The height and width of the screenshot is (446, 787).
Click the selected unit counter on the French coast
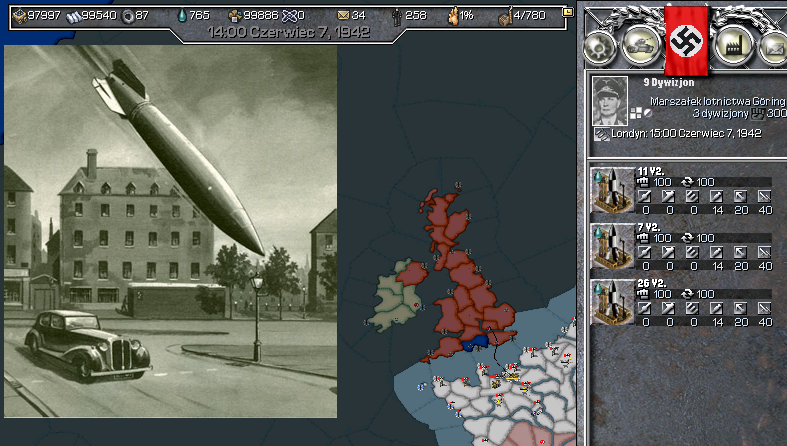(x=511, y=375)
